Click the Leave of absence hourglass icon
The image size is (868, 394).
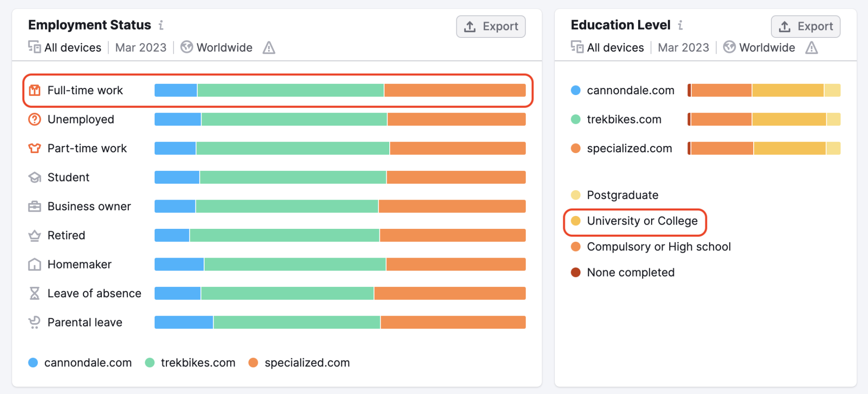(34, 293)
